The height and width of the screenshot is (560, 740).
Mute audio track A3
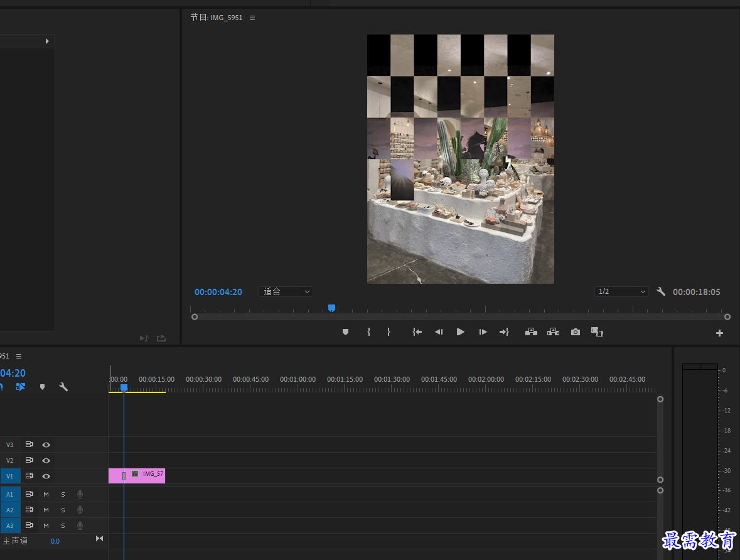pyautogui.click(x=46, y=525)
